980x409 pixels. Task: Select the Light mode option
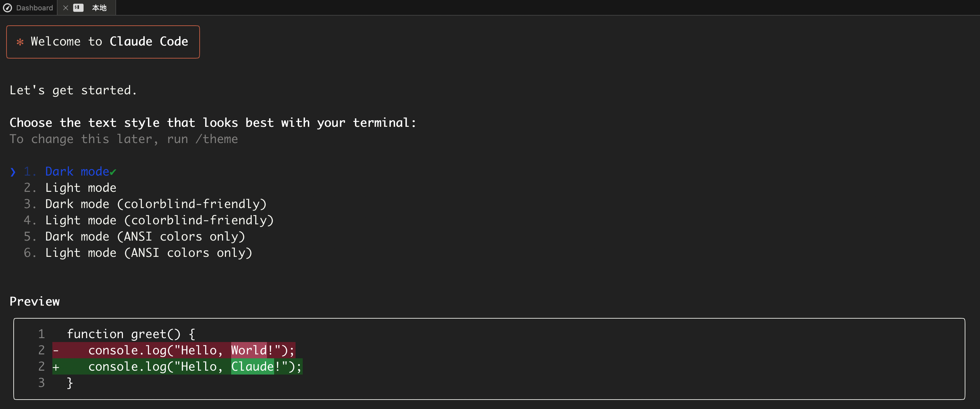81,188
